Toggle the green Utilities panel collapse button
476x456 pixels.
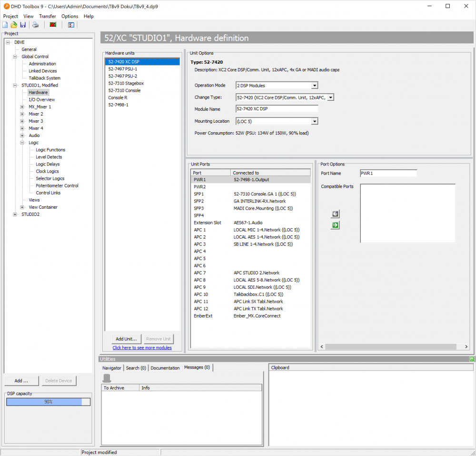[471, 359]
